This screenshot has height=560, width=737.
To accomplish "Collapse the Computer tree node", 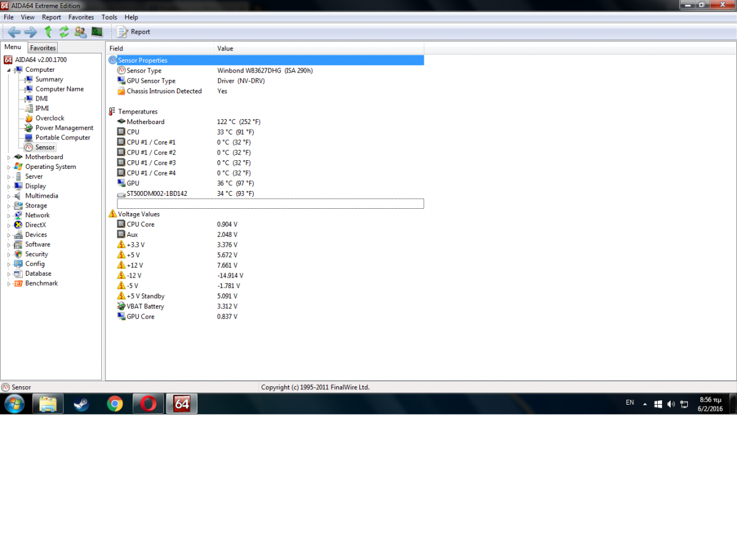I will [9, 70].
